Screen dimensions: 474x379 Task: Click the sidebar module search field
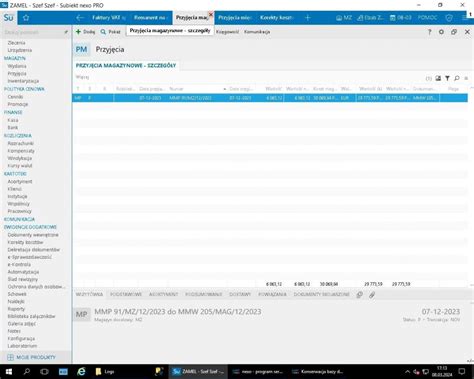(x=33, y=32)
